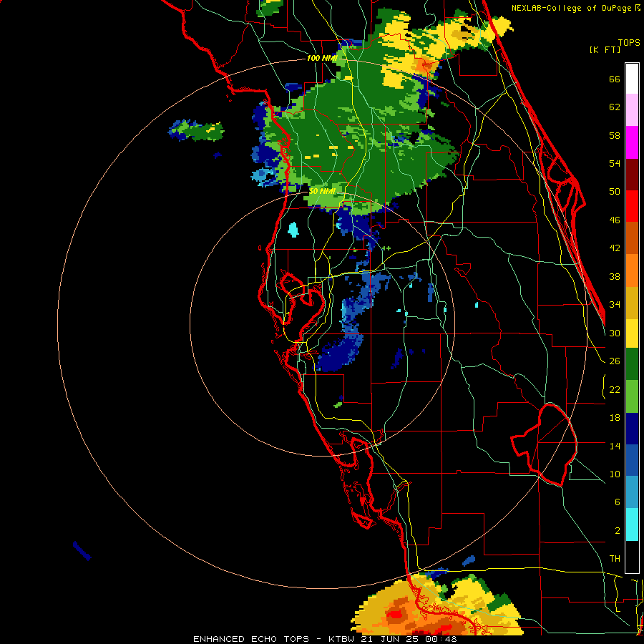Click the legend value "66"
Screen dimensions: 644x644
click(x=615, y=79)
